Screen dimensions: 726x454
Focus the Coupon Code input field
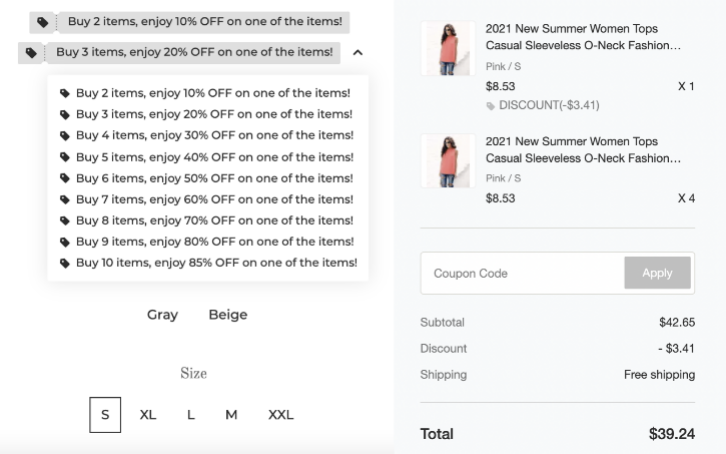[522, 273]
